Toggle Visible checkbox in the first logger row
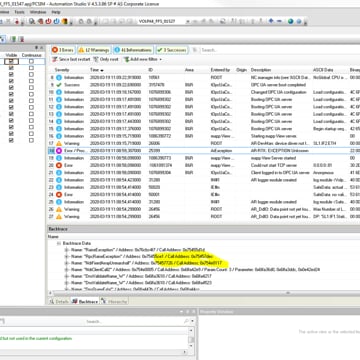 click(11, 61)
